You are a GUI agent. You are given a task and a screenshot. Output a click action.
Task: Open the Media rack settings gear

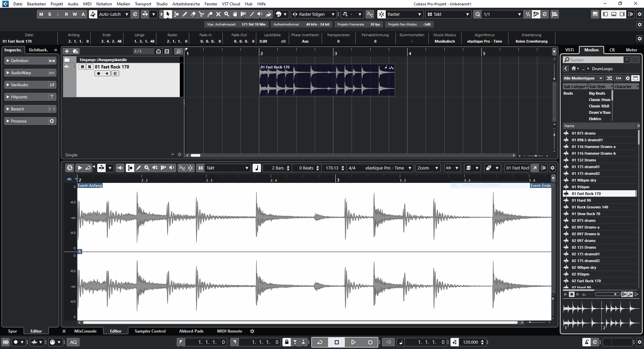pyautogui.click(x=628, y=78)
